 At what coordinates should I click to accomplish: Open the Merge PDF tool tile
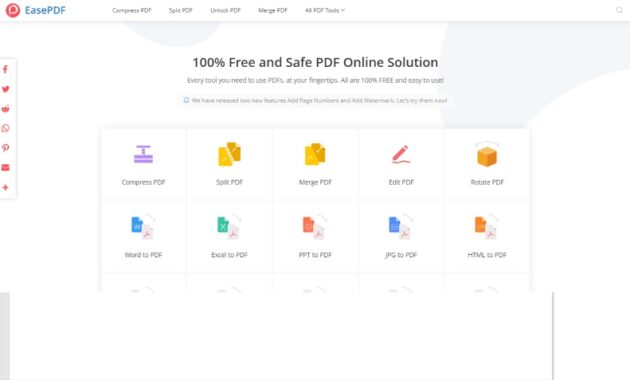pos(315,164)
